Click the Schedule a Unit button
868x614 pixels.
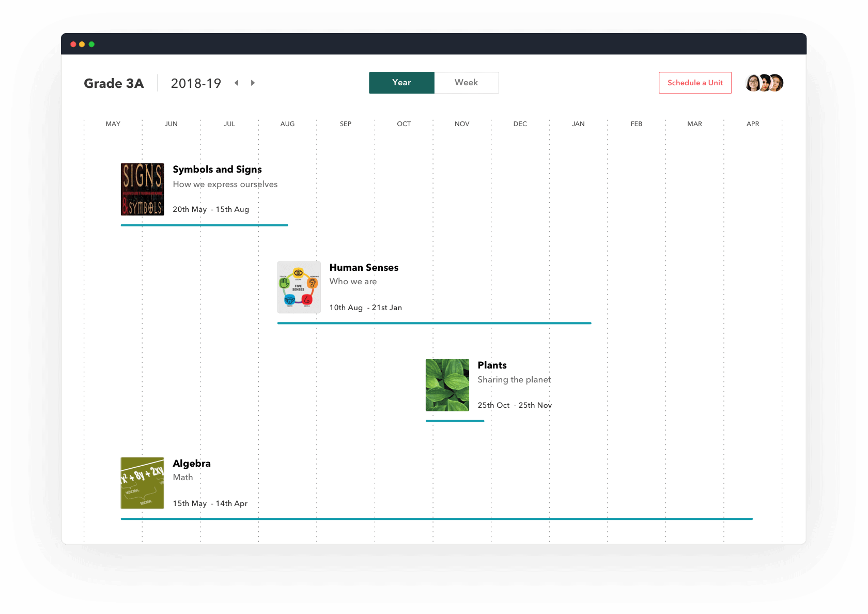[695, 83]
